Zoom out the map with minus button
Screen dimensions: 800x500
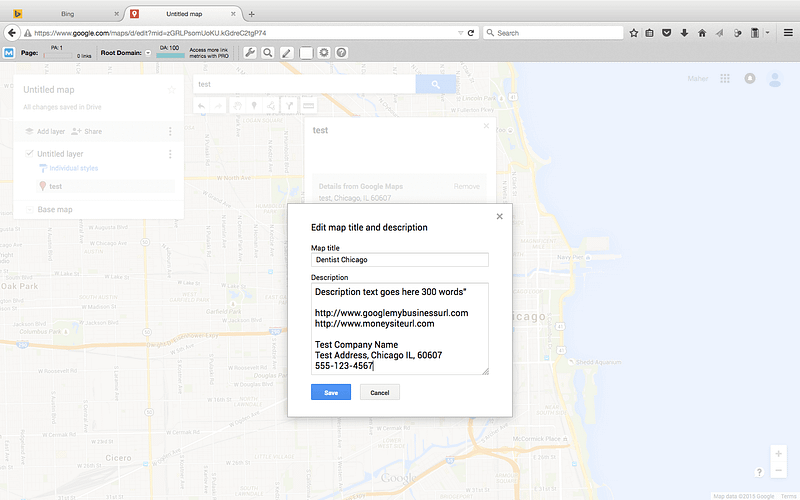(x=779, y=470)
